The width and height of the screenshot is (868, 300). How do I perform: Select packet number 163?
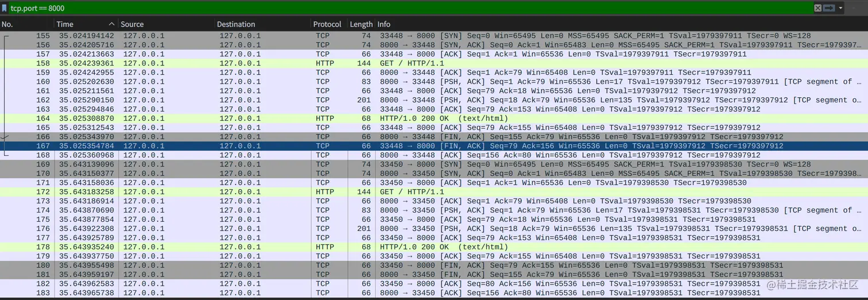tap(434, 109)
